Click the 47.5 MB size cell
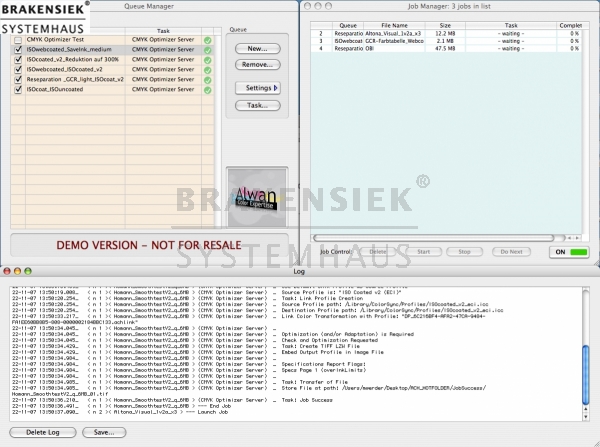This screenshot has height=447, width=600. [x=445, y=49]
